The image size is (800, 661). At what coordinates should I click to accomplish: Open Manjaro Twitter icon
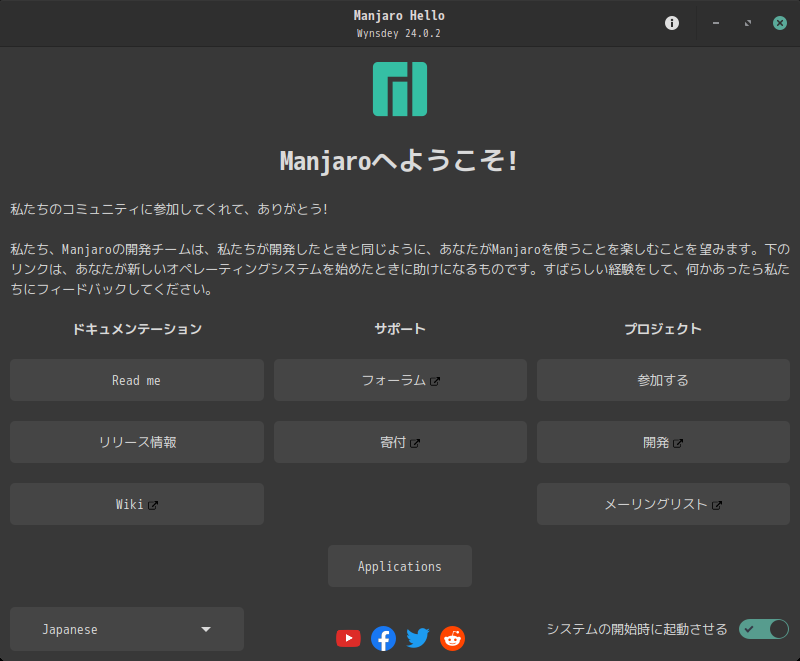point(418,638)
